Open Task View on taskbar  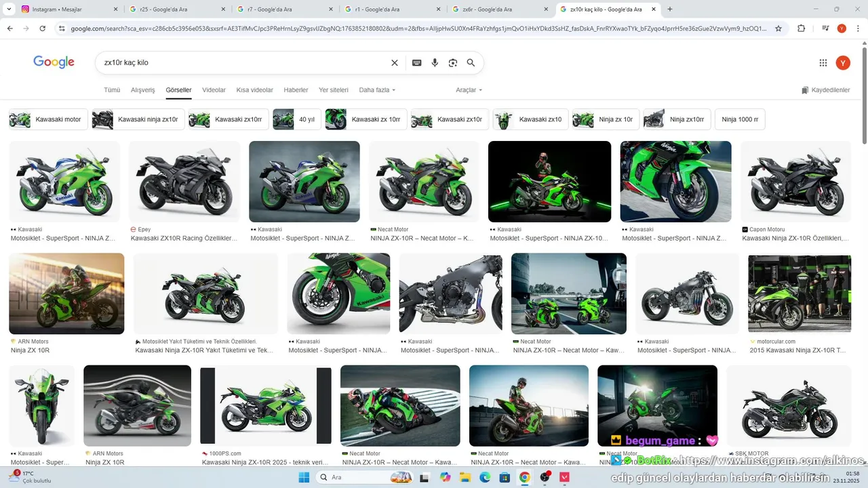[x=425, y=477]
